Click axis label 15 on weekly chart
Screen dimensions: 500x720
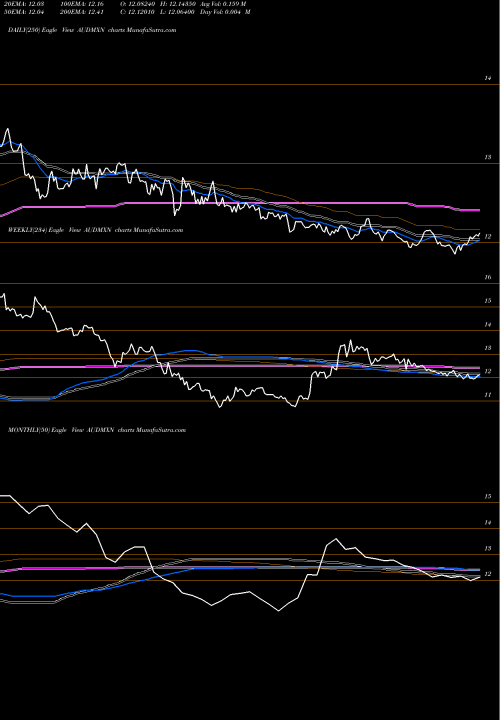point(488,301)
